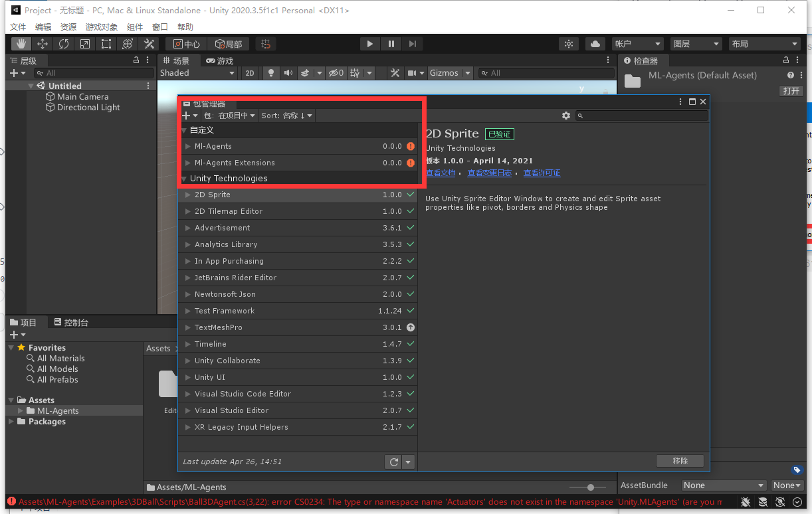
Task: Open Unity Collaborate cloud panel
Action: (595, 44)
